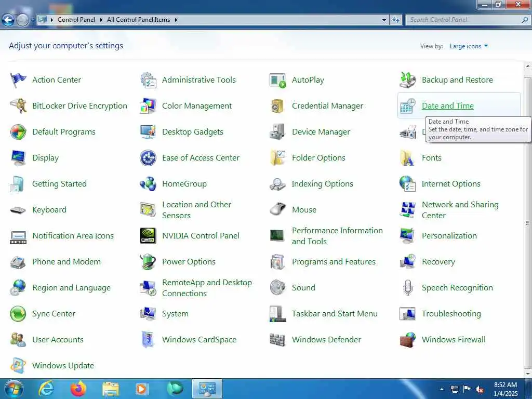
Task: Open the Desktop Gadgets icon
Action: pyautogui.click(x=148, y=132)
